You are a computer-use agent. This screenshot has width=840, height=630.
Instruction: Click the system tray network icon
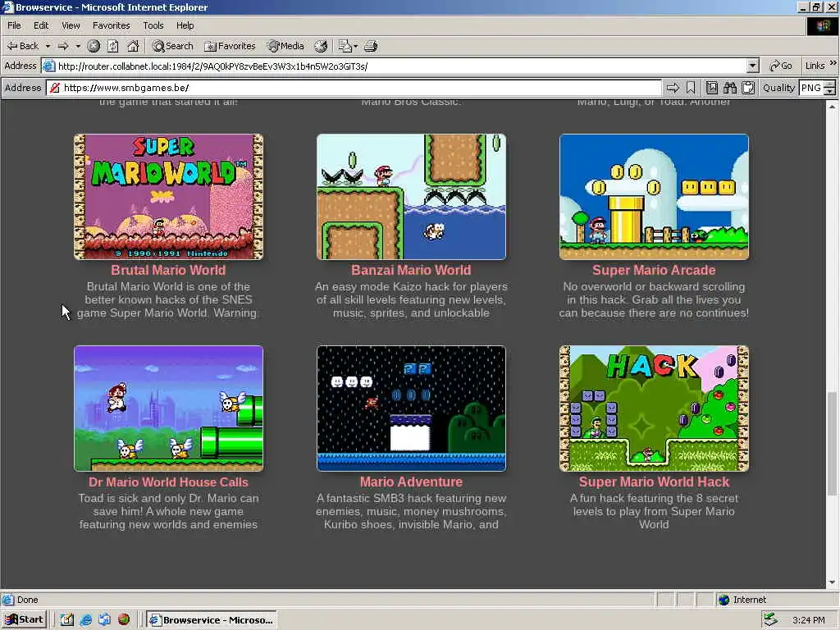(771, 620)
